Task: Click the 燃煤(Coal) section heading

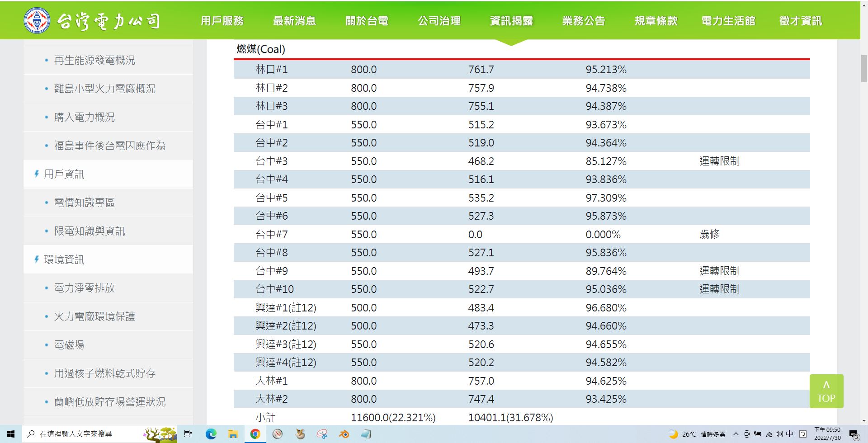Action: click(261, 49)
